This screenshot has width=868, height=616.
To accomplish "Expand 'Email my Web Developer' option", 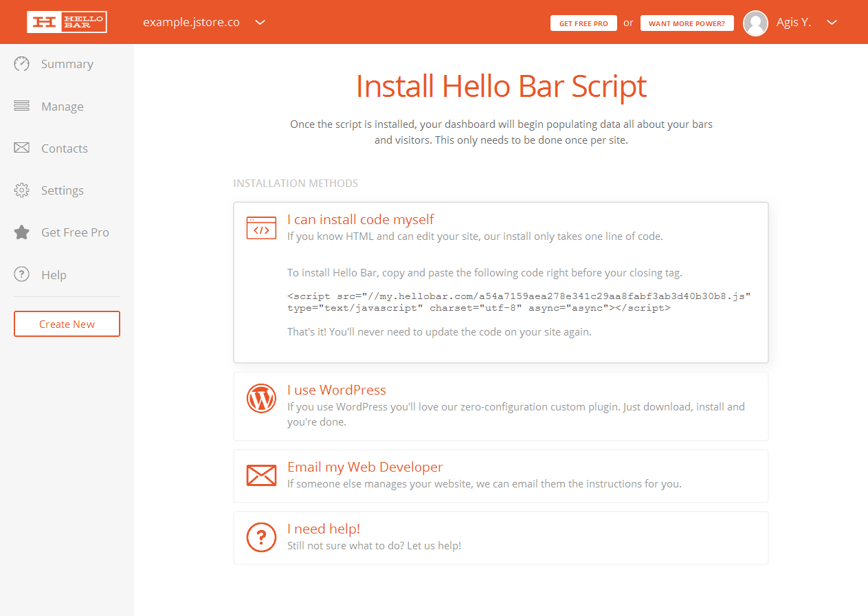I will [x=365, y=467].
